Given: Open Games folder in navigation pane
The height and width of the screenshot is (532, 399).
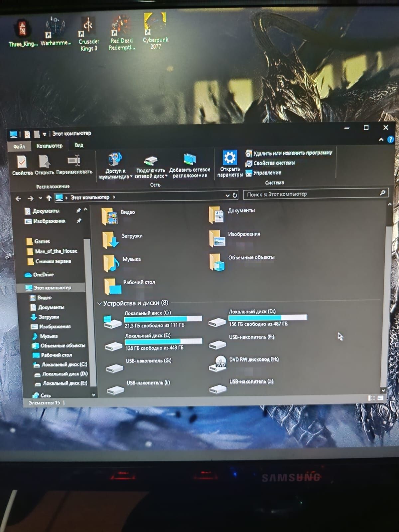Looking at the screenshot, I should pos(38,242).
